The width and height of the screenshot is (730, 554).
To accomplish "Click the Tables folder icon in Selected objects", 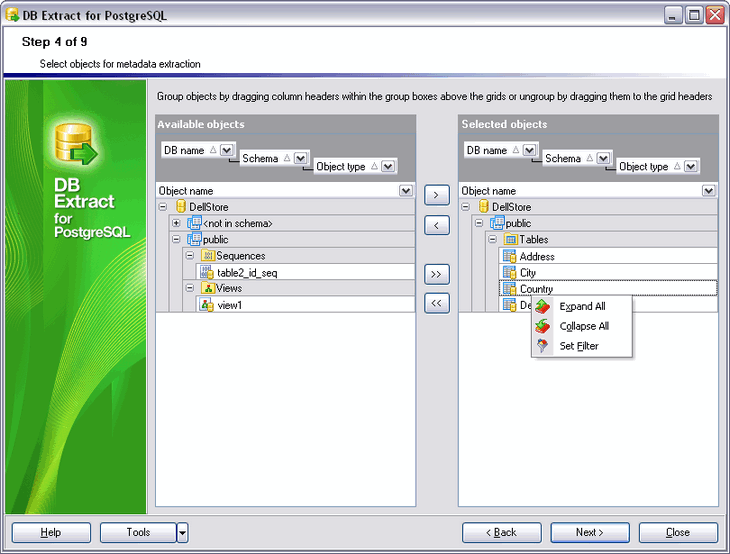I will [511, 240].
